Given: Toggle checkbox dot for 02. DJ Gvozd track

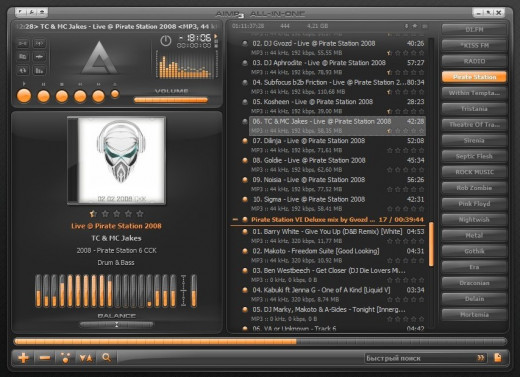Looking at the screenshot, I should [245, 43].
